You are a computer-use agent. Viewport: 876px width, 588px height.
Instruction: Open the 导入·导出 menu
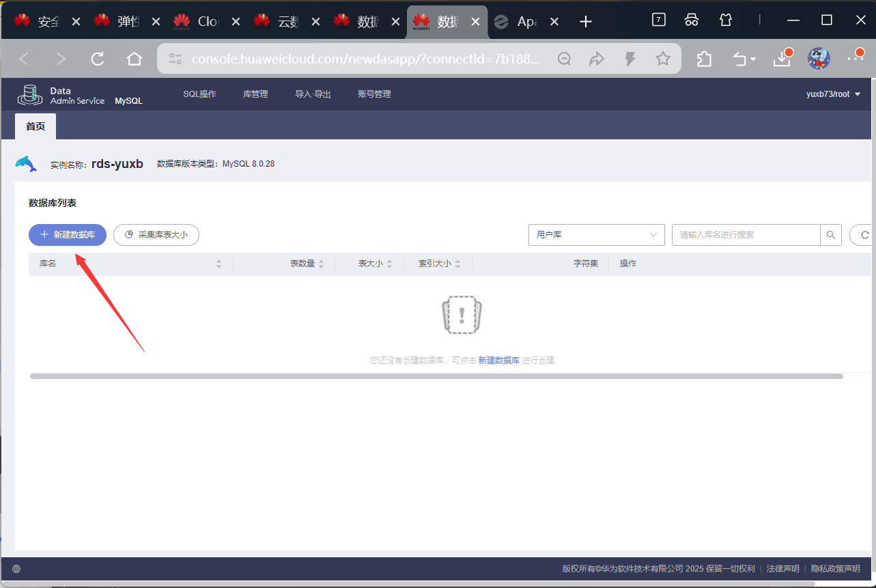313,94
